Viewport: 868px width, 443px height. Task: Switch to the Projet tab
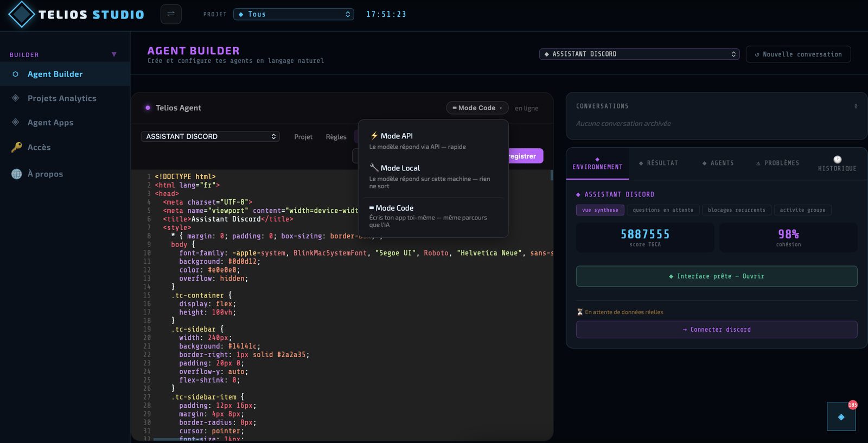pyautogui.click(x=303, y=137)
